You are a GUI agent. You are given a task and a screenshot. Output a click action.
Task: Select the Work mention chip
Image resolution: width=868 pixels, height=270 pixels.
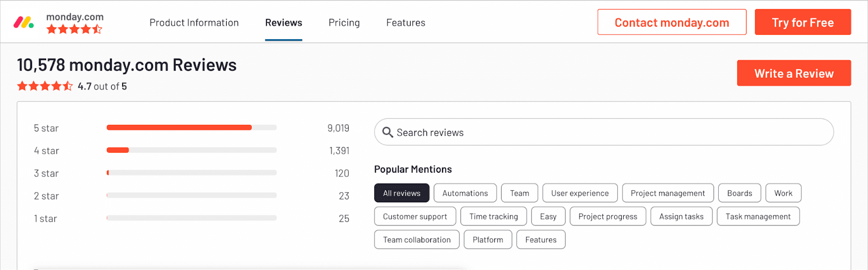[783, 193]
